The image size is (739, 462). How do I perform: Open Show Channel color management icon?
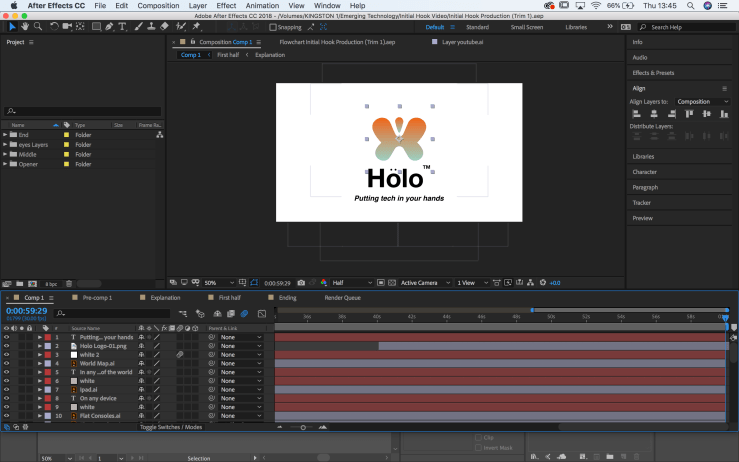coord(324,283)
